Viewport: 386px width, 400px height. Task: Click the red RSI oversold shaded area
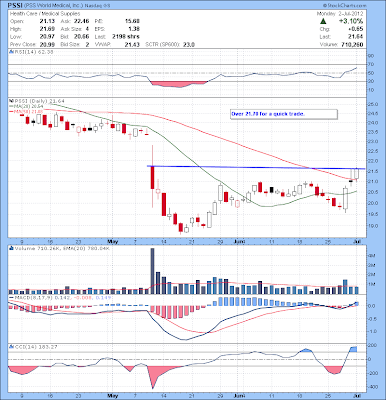[177, 84]
